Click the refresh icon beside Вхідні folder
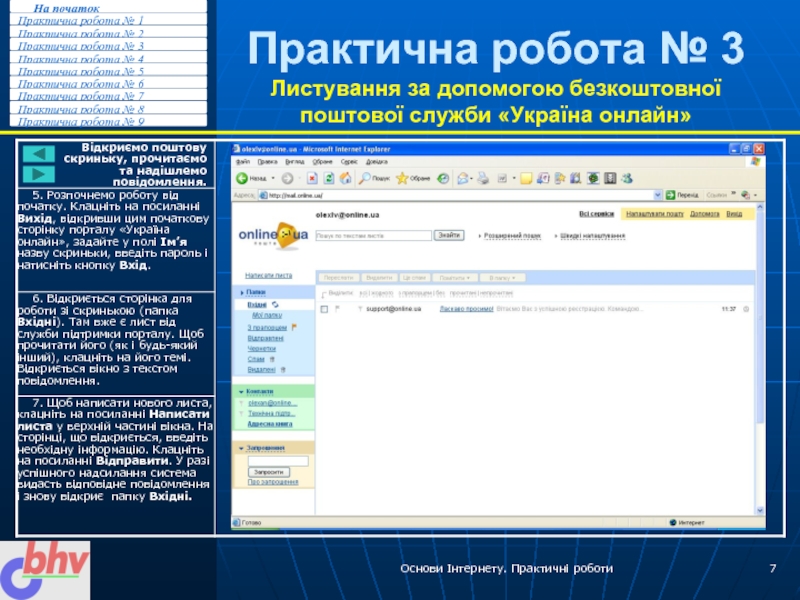The image size is (800, 600). point(276,305)
